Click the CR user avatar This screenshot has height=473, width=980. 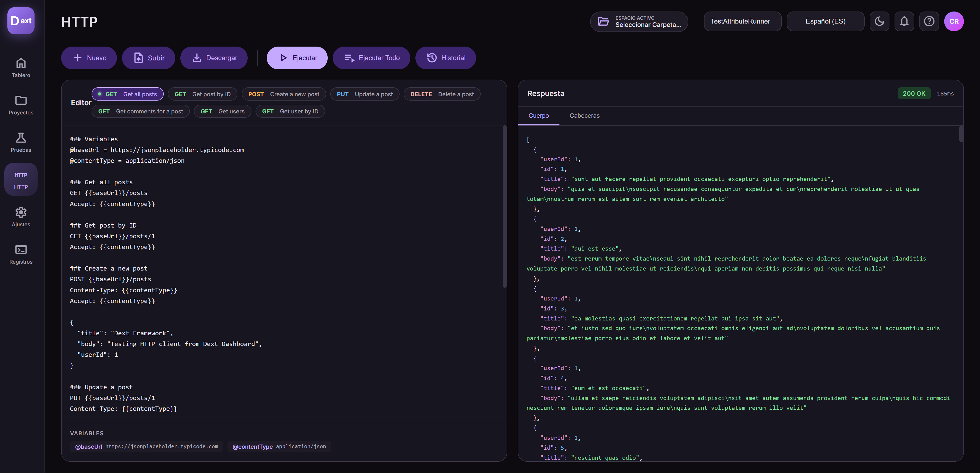[x=953, y=21]
